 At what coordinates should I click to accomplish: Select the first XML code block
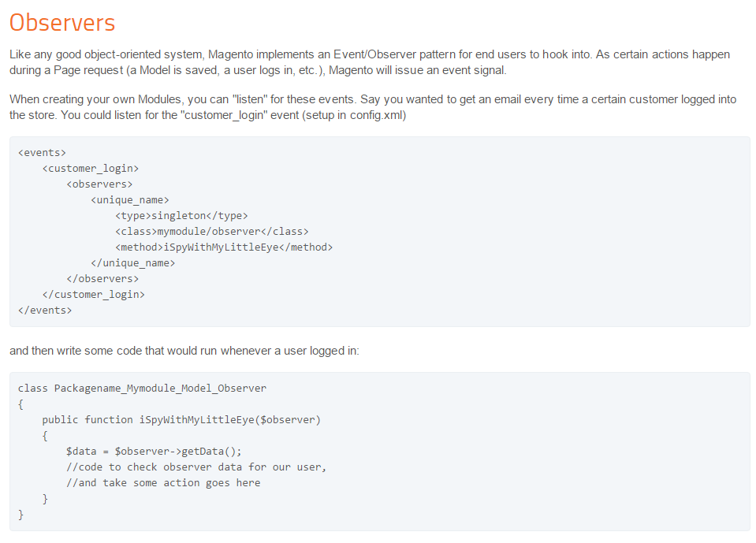point(378,231)
